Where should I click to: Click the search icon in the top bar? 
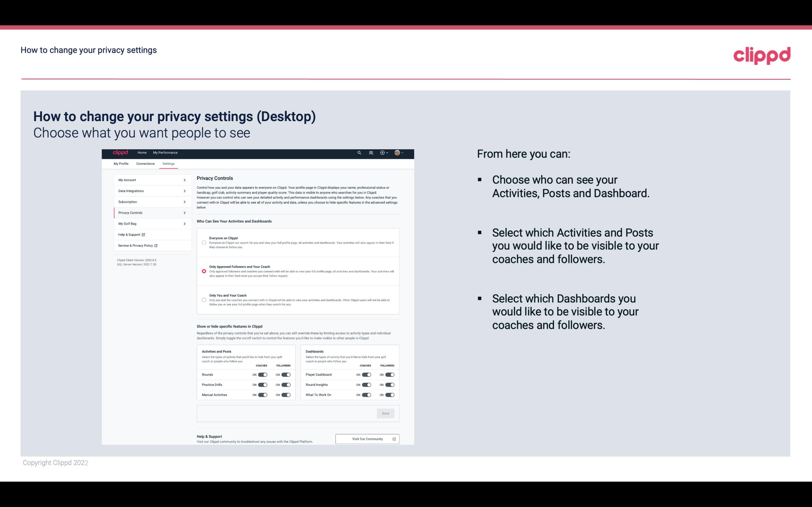pos(359,153)
